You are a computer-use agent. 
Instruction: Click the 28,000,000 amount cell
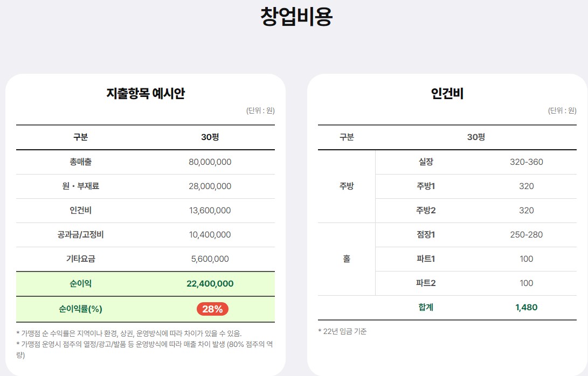pyautogui.click(x=210, y=186)
